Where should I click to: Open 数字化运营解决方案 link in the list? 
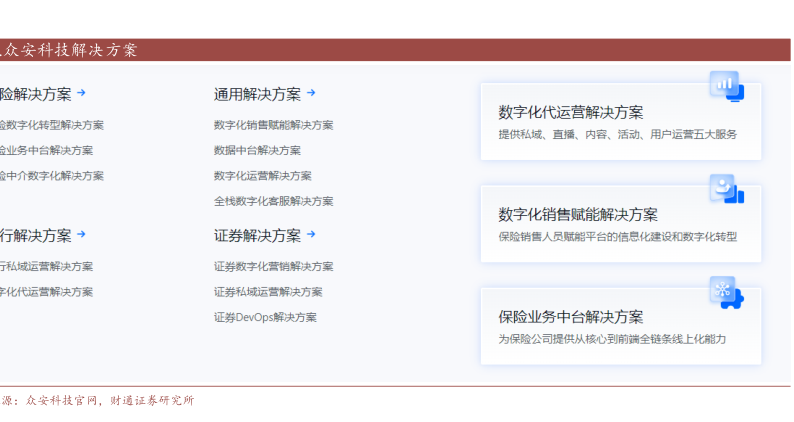click(x=262, y=176)
